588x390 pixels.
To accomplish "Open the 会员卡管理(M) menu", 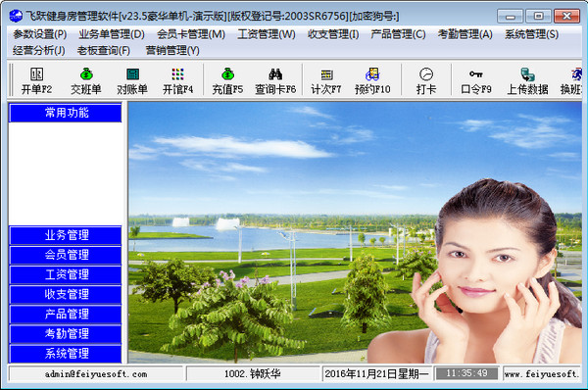I will 191,34.
